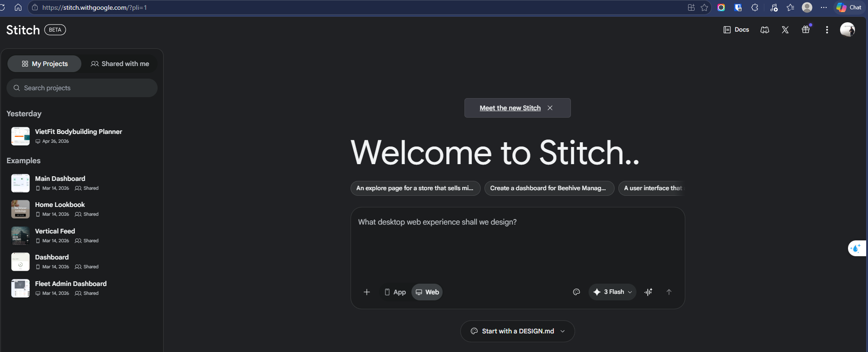868x352 pixels.
Task: Open the browser profile avatar icon
Action: tap(808, 7)
